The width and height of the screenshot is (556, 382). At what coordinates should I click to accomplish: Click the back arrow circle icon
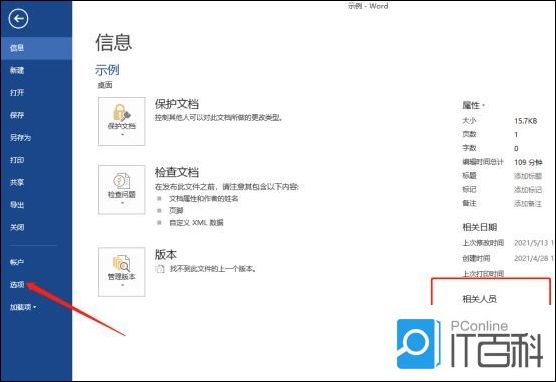point(18,18)
